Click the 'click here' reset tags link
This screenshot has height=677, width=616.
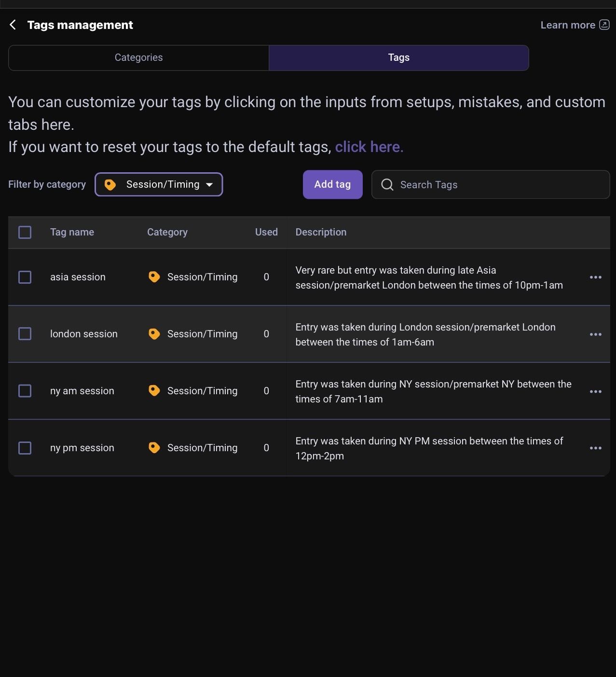(x=369, y=147)
